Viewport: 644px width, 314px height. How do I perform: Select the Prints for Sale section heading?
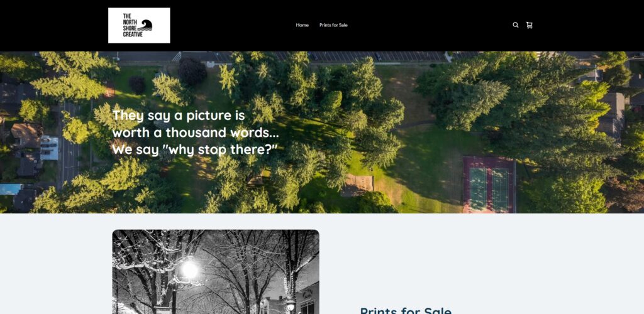click(x=406, y=310)
